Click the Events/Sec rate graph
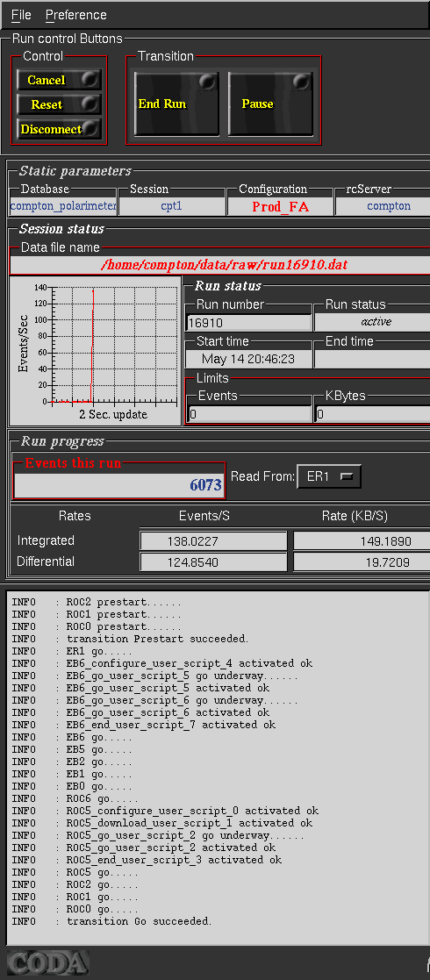 pos(95,350)
